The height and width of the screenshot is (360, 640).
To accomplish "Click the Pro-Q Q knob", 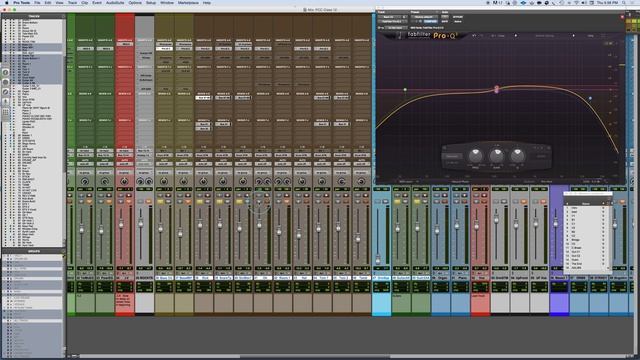I will tap(518, 156).
